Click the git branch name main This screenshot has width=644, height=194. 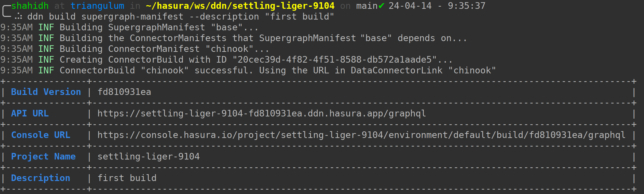click(367, 5)
